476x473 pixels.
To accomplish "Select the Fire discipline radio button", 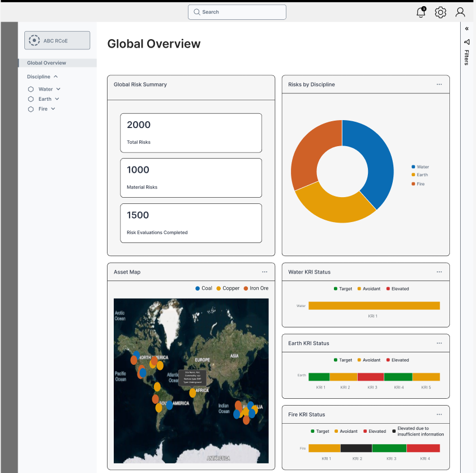I will [x=31, y=109].
